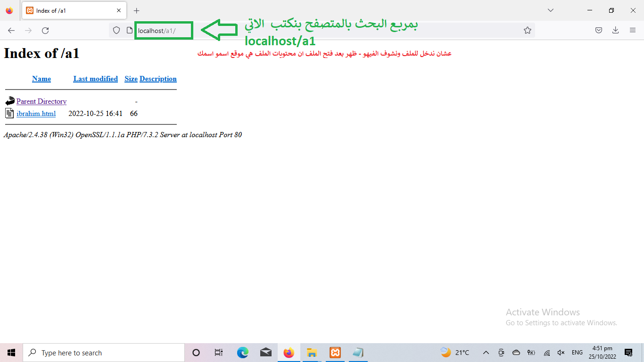The height and width of the screenshot is (362, 644).
Task: Switch the ENG input language indicator
Action: coord(577,353)
